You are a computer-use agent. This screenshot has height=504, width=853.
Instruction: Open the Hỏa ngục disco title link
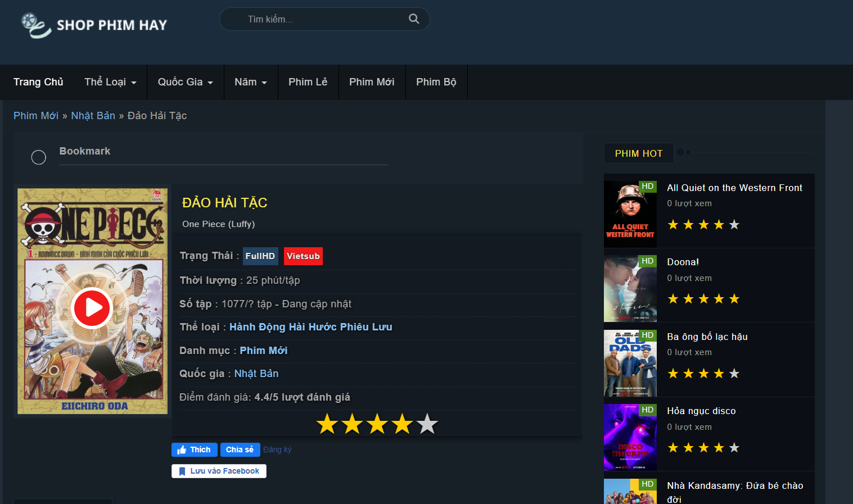coord(701,411)
